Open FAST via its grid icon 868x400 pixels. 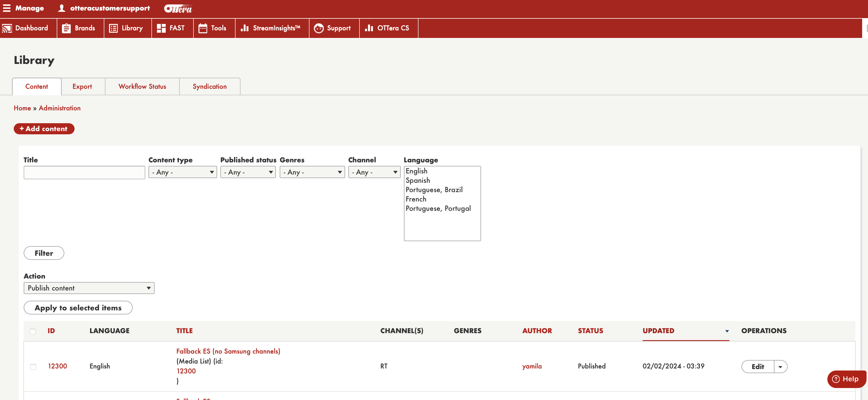pyautogui.click(x=161, y=28)
